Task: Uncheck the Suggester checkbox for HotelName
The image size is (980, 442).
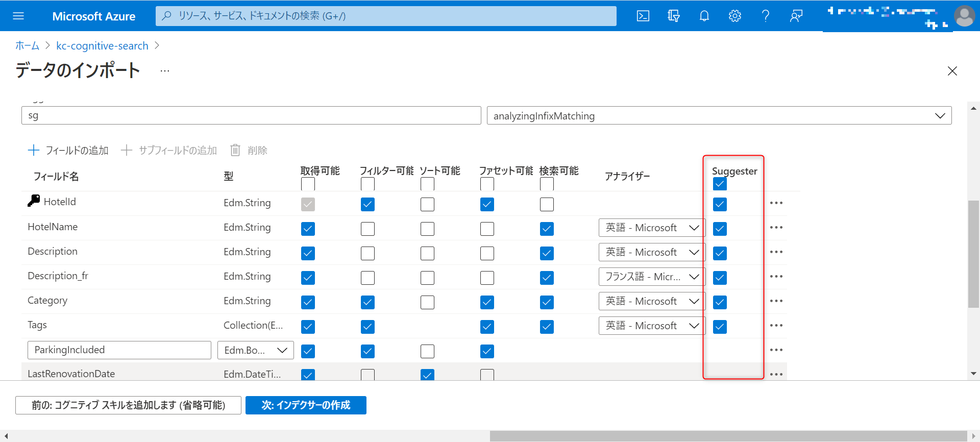Action: click(x=720, y=229)
